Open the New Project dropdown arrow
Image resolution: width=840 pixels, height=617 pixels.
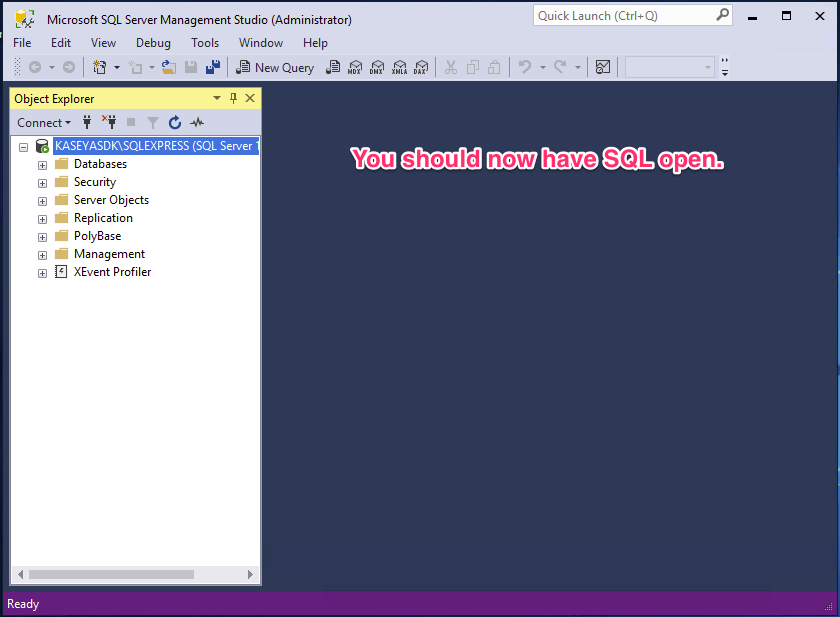click(x=117, y=67)
